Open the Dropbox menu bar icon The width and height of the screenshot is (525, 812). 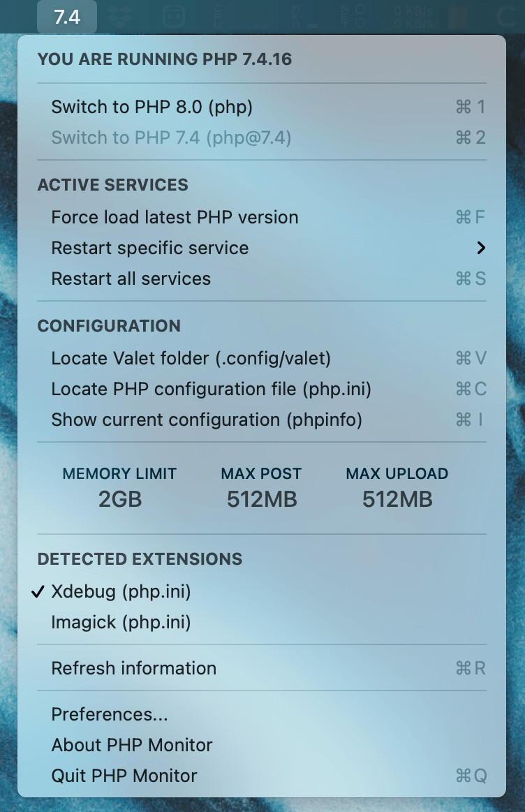click(120, 17)
